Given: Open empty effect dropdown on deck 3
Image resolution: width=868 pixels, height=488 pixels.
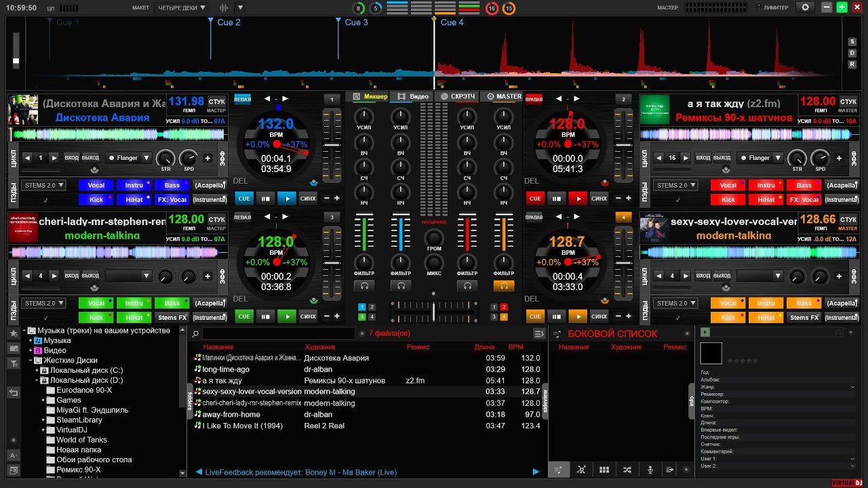Looking at the screenshot, I should (129, 276).
